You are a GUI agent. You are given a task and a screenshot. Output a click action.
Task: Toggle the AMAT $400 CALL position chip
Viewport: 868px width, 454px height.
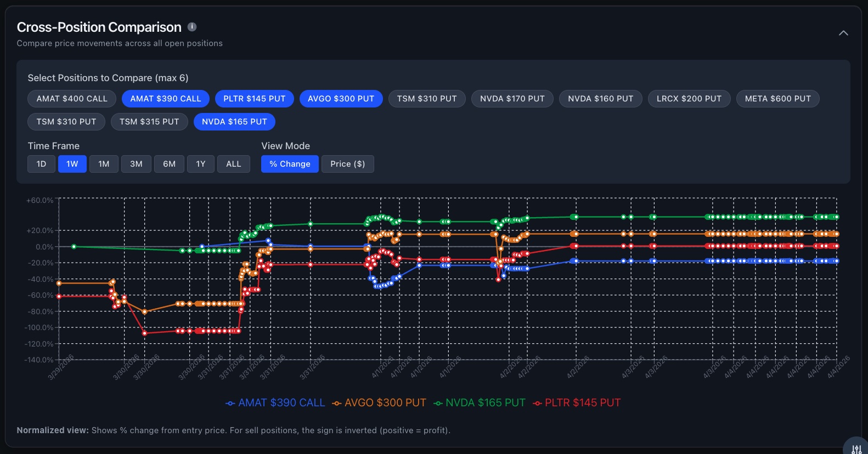(x=72, y=99)
